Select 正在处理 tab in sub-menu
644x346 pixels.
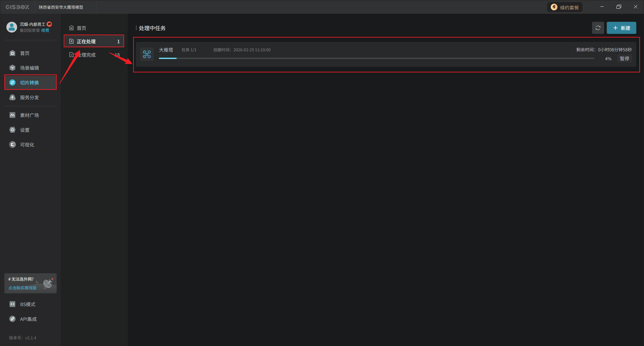[x=86, y=42]
